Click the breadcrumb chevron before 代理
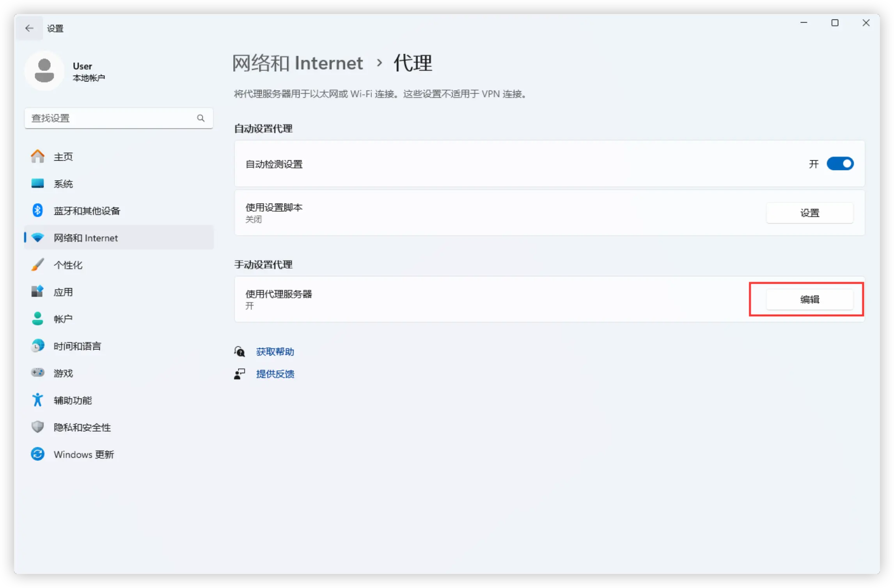 point(379,63)
